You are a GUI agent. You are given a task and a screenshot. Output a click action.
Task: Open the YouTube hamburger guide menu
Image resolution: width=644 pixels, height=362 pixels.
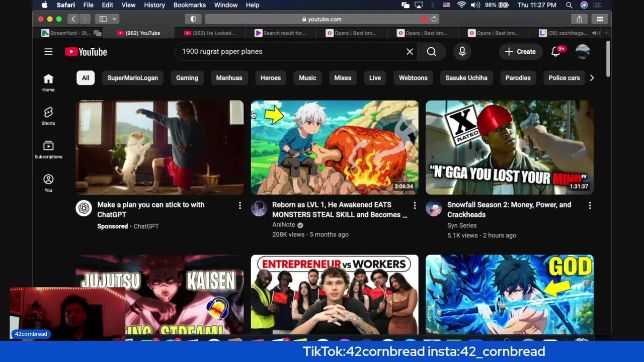48,52
